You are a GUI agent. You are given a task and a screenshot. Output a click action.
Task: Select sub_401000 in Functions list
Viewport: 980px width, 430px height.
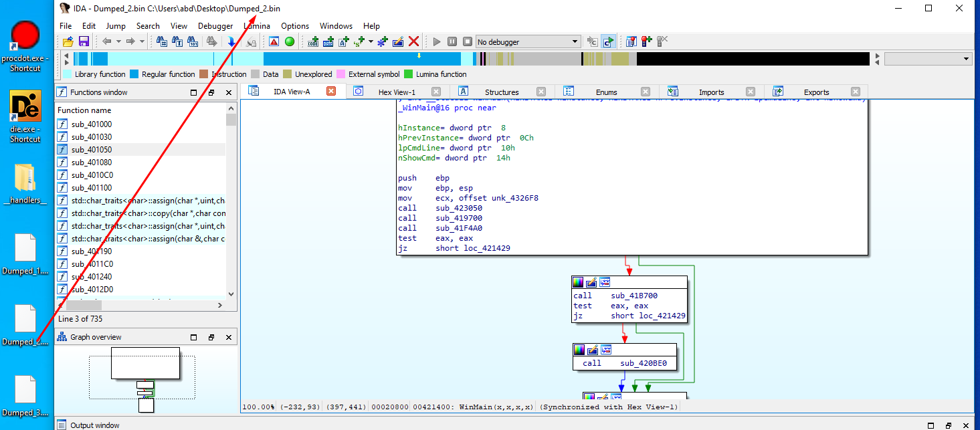pos(141,124)
